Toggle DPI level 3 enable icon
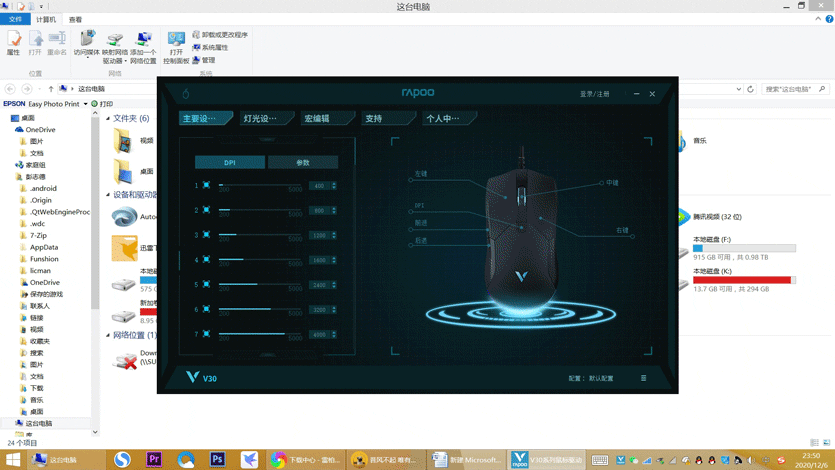The width and height of the screenshot is (835, 470). click(x=207, y=235)
